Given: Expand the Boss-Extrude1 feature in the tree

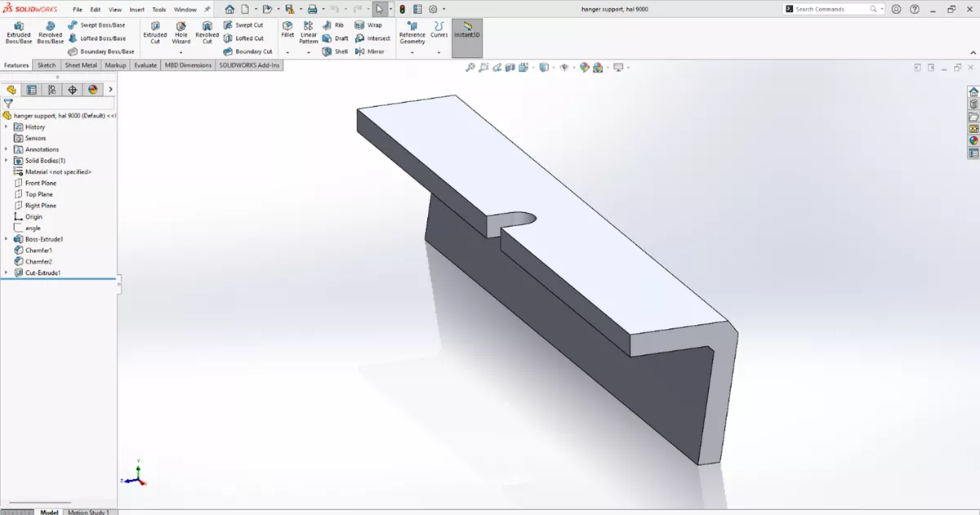Looking at the screenshot, I should click(x=6, y=238).
